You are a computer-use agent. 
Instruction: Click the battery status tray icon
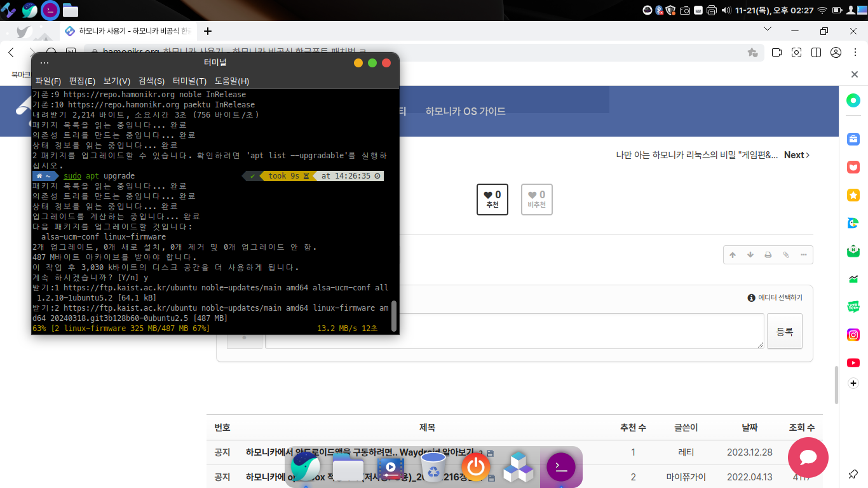point(837,10)
